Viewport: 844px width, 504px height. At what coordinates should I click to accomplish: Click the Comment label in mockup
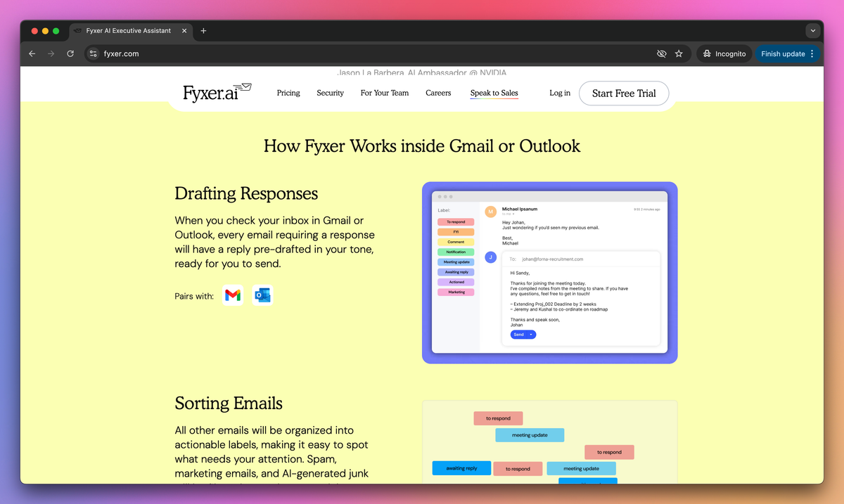pos(456,242)
